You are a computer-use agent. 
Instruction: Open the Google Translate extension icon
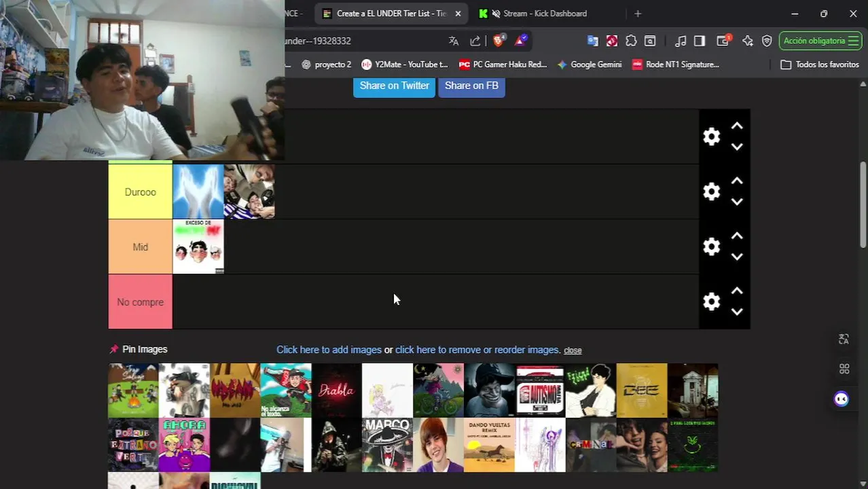click(593, 41)
